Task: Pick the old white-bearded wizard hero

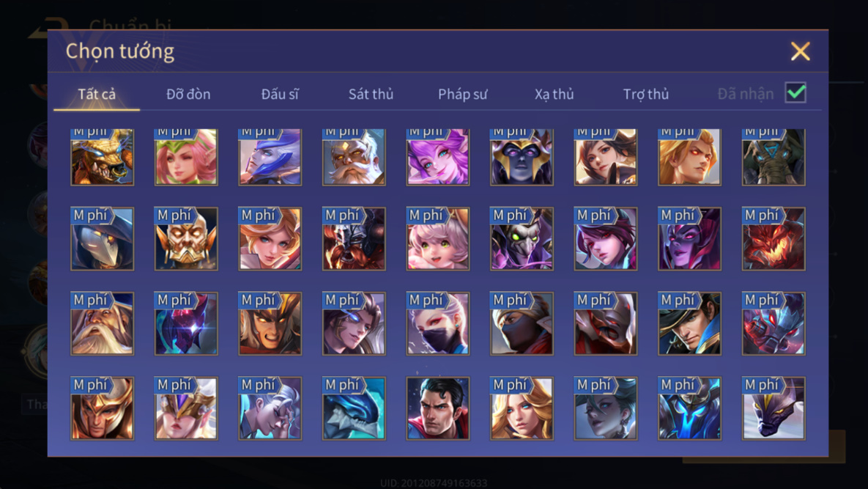Action: [x=102, y=323]
